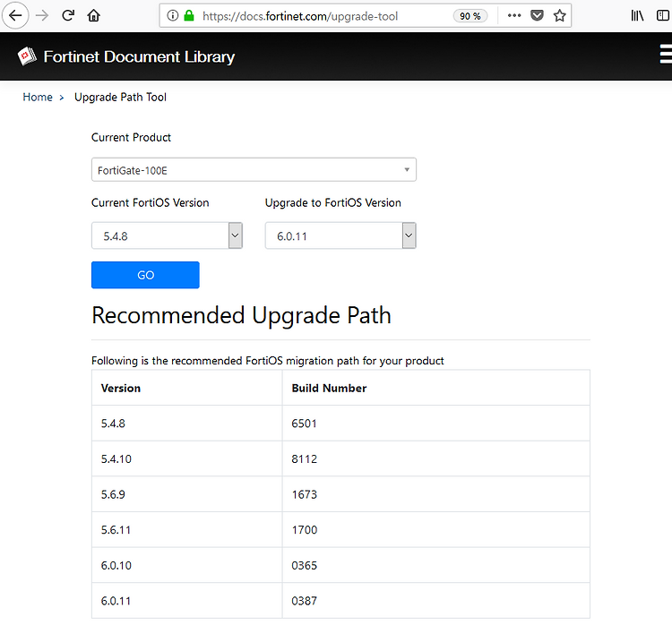Click the recommended FortiOS migration path sentence
Image resolution: width=672 pixels, height=625 pixels.
tap(267, 361)
